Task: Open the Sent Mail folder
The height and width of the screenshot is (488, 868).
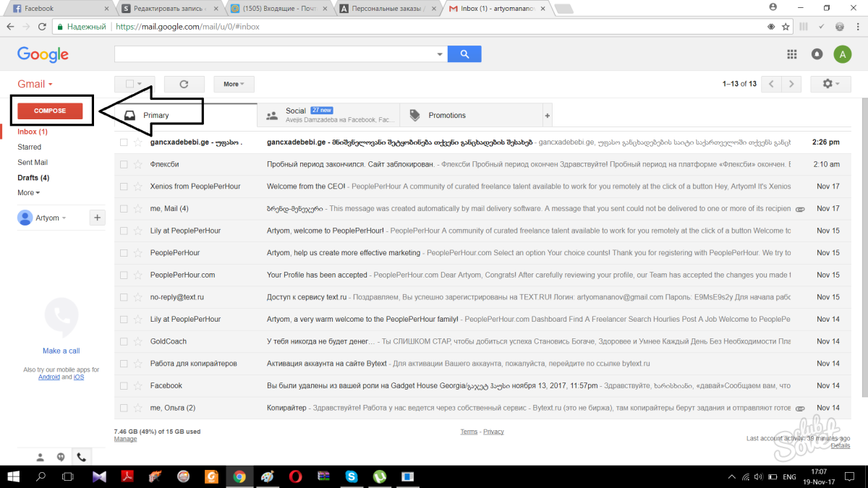Action: click(33, 163)
